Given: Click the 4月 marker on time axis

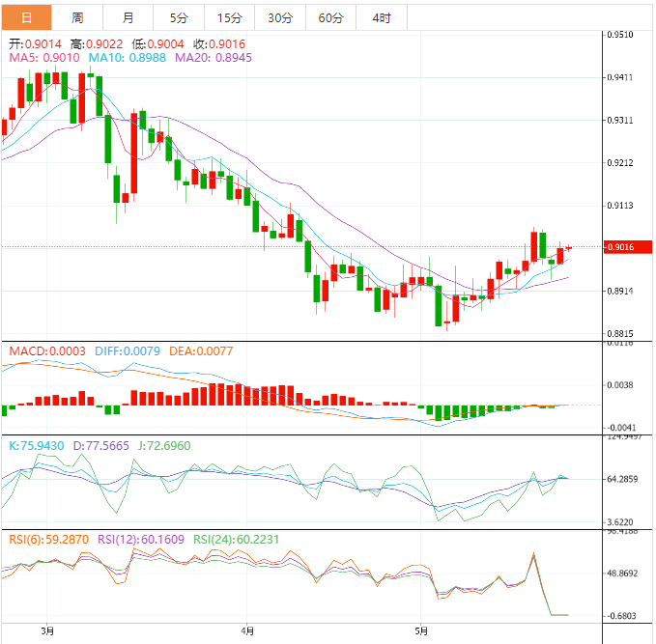Looking at the screenshot, I should click(x=248, y=630).
